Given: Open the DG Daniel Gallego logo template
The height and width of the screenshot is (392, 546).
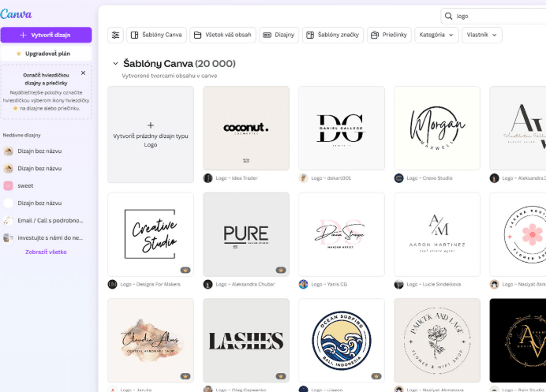Looking at the screenshot, I should pyautogui.click(x=342, y=128).
